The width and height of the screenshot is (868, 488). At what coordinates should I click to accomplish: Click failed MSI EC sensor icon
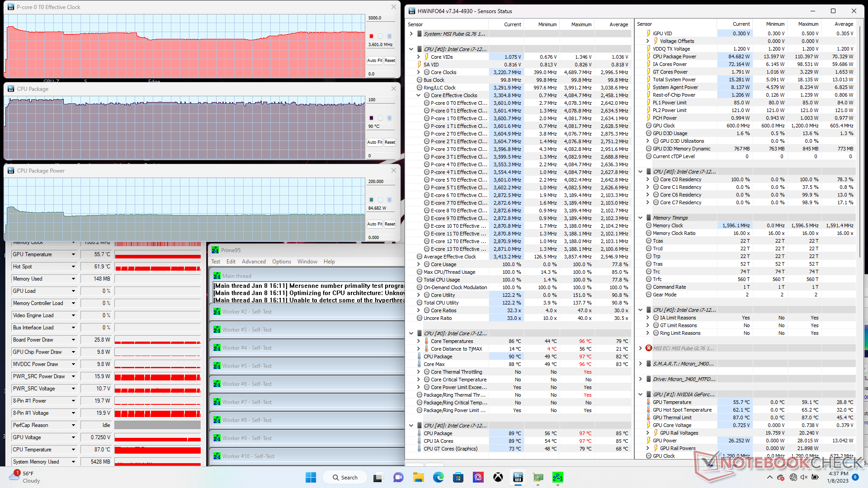(649, 348)
